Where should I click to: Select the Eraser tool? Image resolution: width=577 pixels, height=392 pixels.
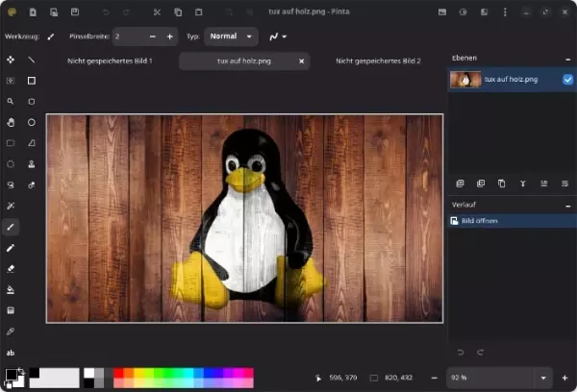[11, 269]
